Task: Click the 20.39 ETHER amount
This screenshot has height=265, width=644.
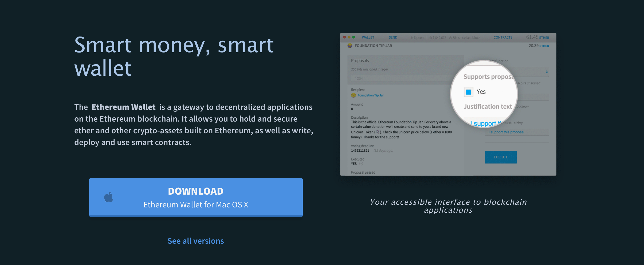Action: pyautogui.click(x=539, y=46)
